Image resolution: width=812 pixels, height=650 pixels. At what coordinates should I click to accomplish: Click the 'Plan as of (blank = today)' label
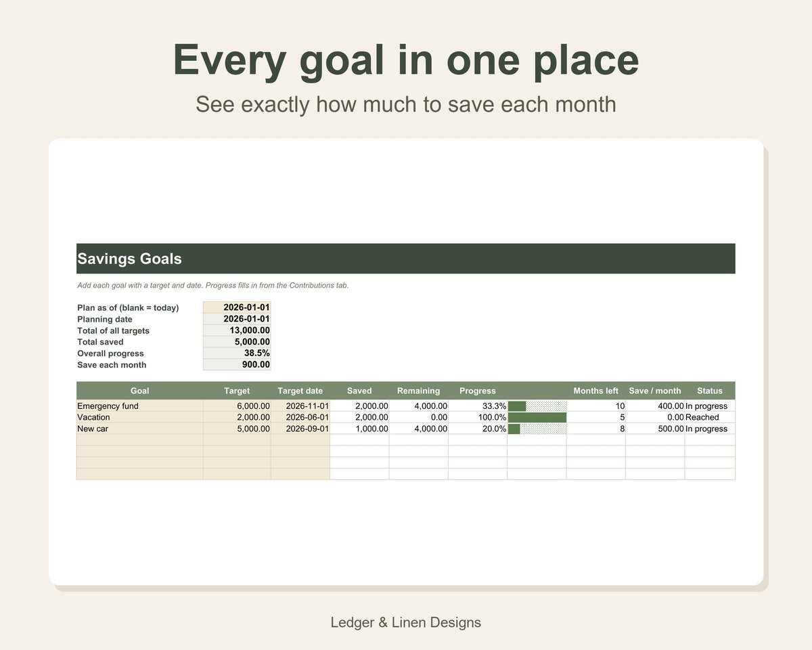(x=128, y=308)
